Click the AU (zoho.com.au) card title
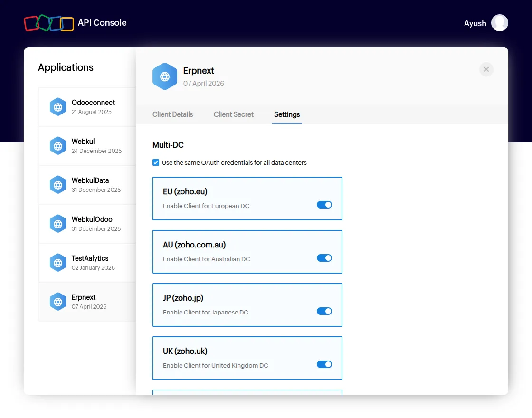 [194, 245]
